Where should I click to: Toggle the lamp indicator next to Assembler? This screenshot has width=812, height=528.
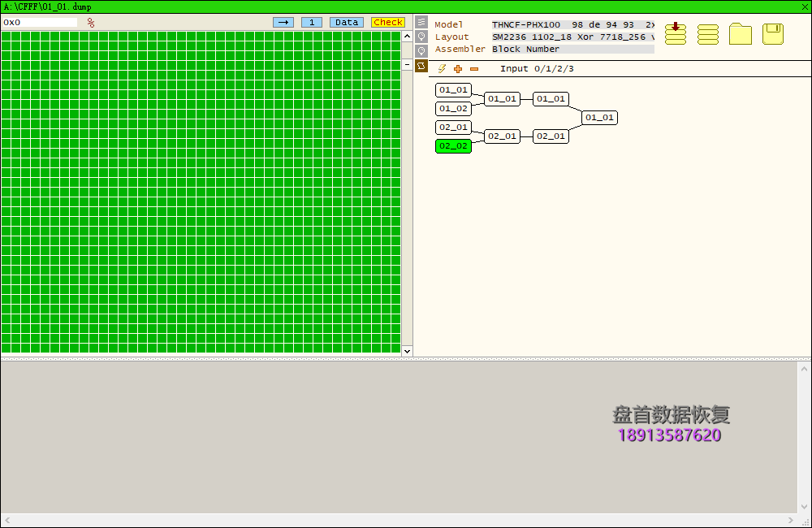click(x=421, y=50)
